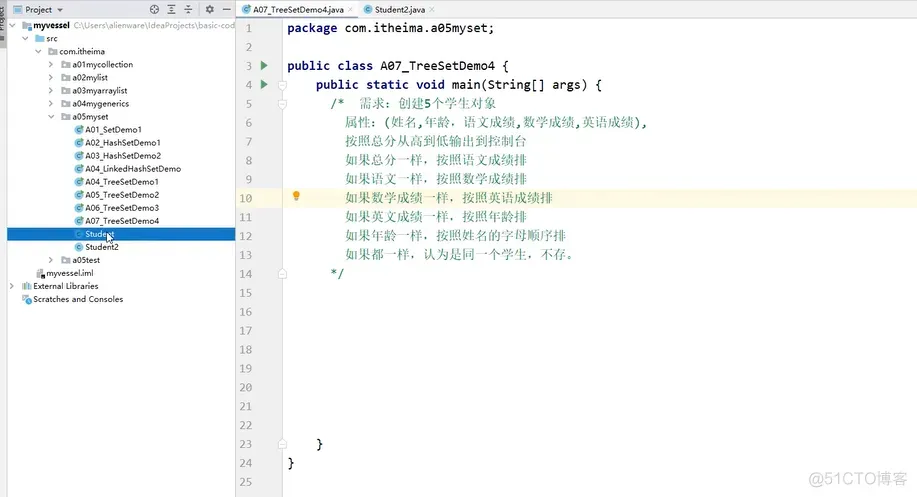
Task: Click the expand all icon in Project panel
Action: [x=171, y=9]
